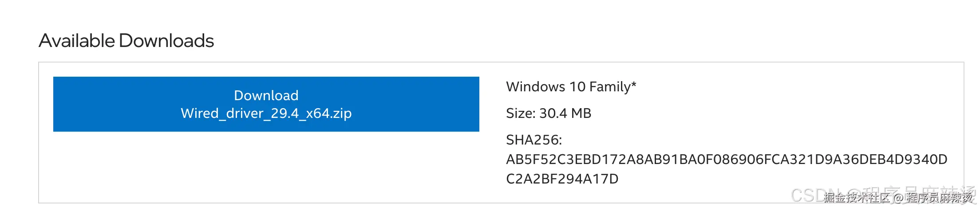Click the word 'Available' in the heading
This screenshot has width=980, height=211.
pyautogui.click(x=77, y=41)
